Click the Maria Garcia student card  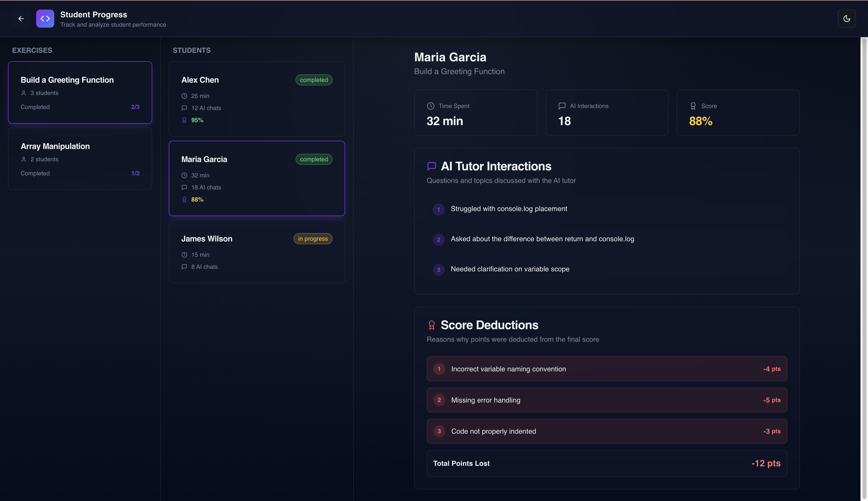[256, 178]
